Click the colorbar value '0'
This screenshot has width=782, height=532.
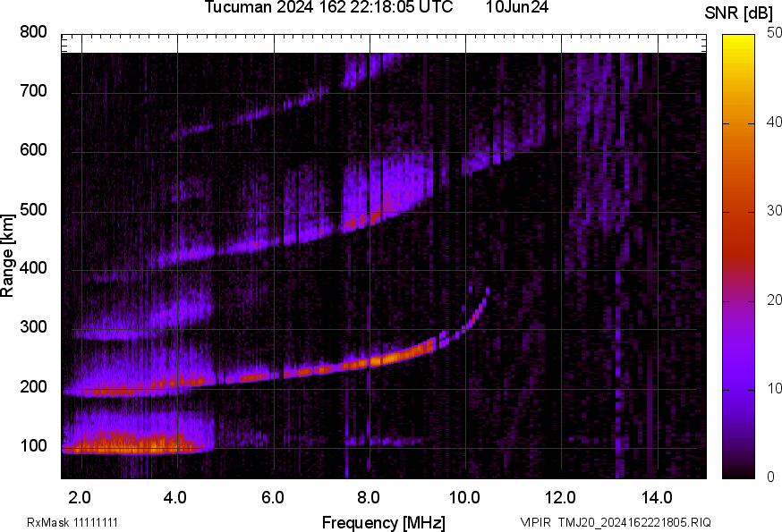click(771, 477)
